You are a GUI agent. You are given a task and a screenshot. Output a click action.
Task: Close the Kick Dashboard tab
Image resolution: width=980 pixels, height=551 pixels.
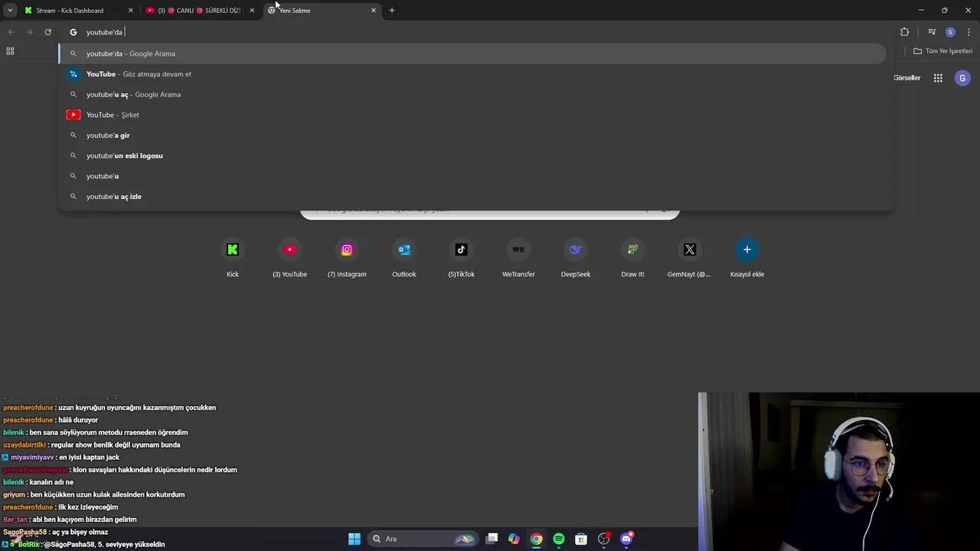(130, 11)
